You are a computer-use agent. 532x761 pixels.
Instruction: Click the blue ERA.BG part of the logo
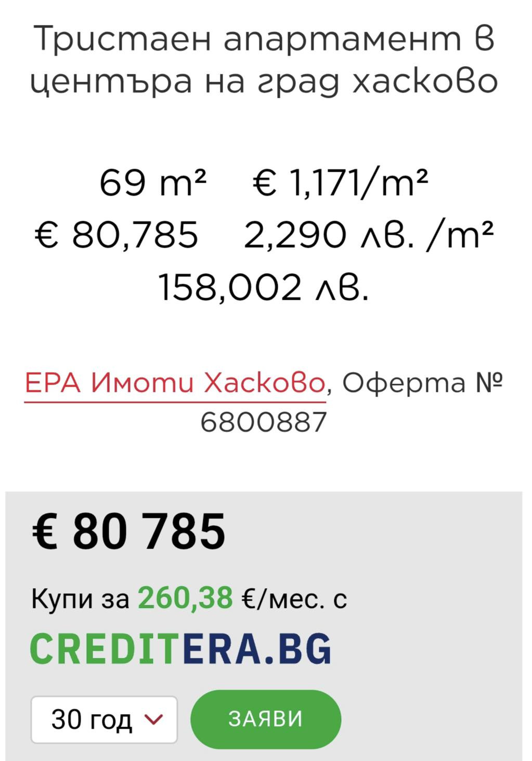[257, 649]
